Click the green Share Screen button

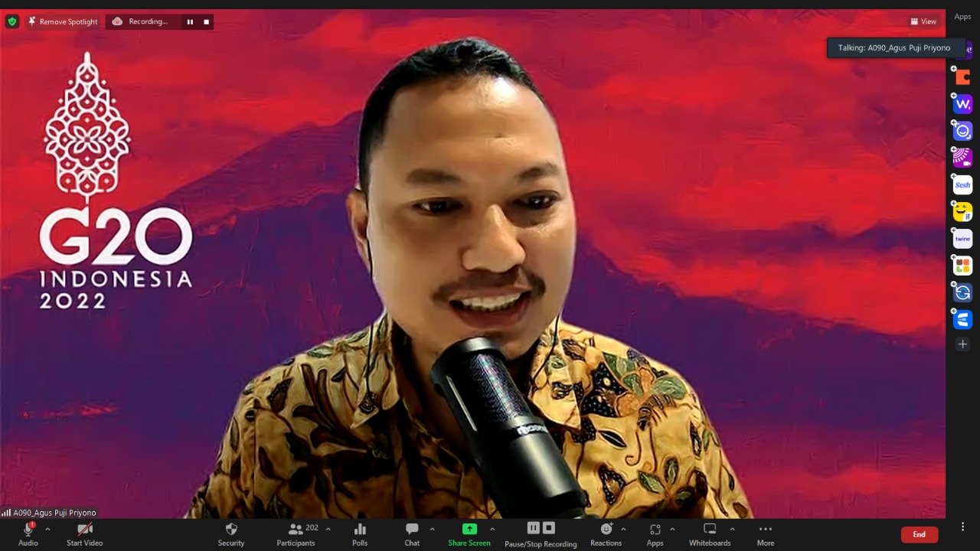pyautogui.click(x=469, y=530)
